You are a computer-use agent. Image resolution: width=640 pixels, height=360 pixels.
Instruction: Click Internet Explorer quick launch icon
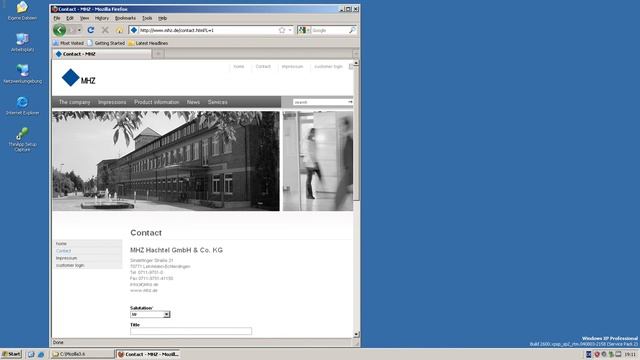click(41, 354)
